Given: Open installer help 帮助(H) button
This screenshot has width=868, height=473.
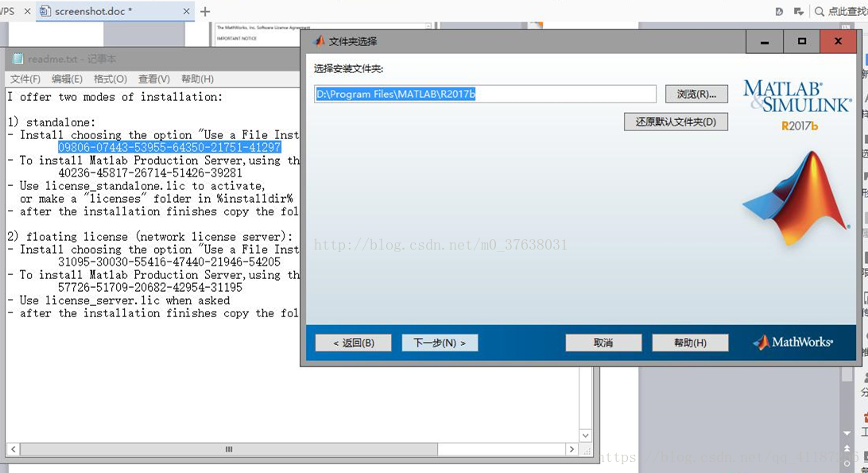Looking at the screenshot, I should tap(690, 343).
